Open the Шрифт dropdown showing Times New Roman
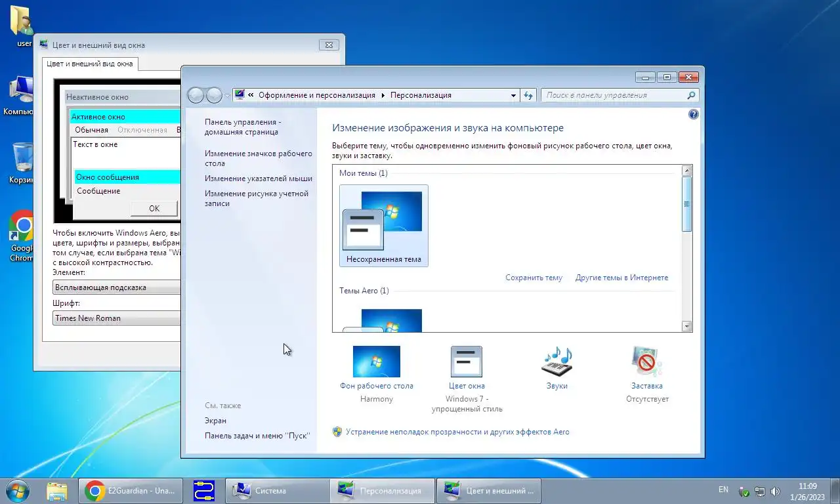Image resolution: width=840 pixels, height=504 pixels. tap(117, 318)
